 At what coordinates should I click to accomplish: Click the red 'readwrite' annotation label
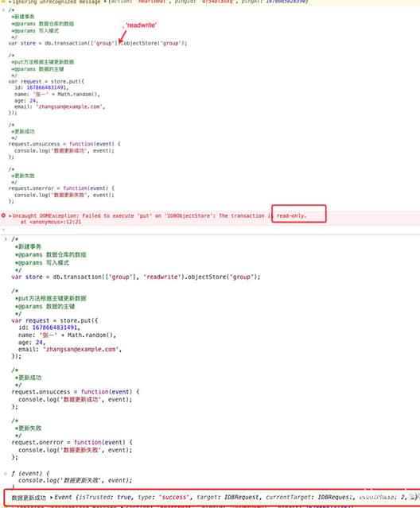[x=141, y=25]
